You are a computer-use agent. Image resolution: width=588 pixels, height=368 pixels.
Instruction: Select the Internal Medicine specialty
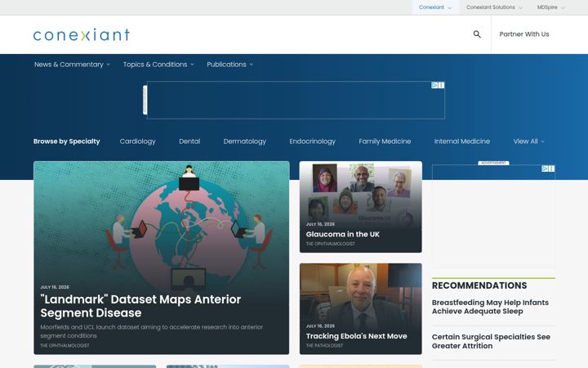pyautogui.click(x=462, y=141)
